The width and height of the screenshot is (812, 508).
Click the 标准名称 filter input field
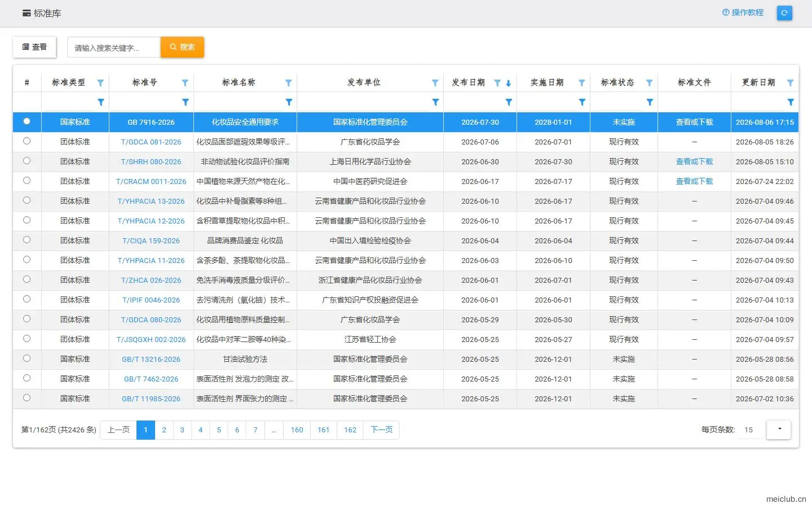[x=239, y=102]
